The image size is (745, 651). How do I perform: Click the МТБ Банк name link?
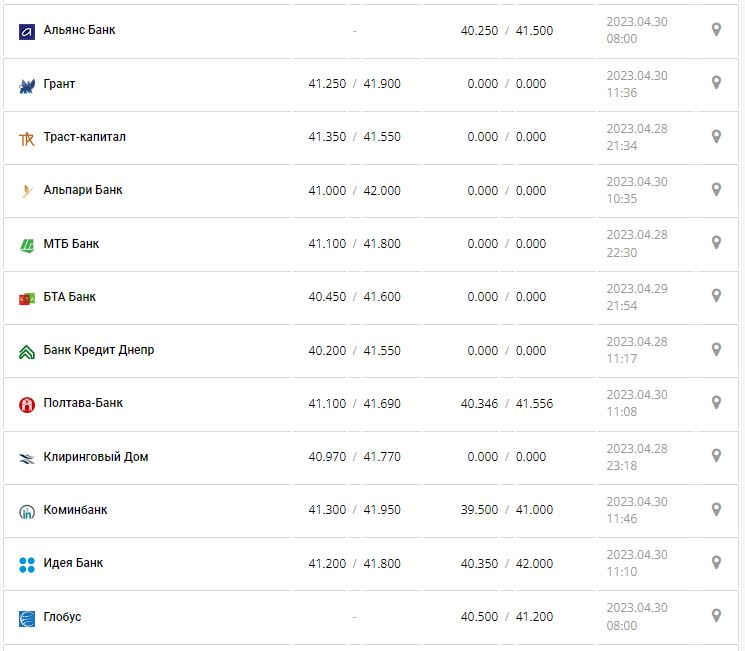pyautogui.click(x=71, y=244)
